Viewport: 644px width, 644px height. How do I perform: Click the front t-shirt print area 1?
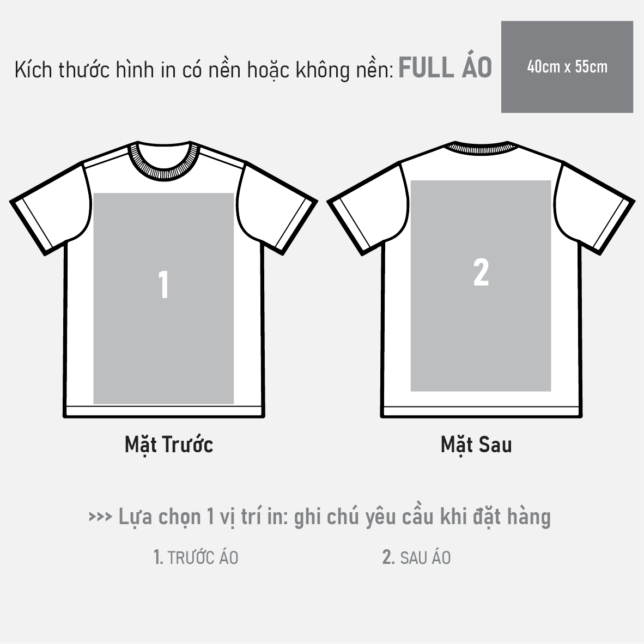[163, 299]
